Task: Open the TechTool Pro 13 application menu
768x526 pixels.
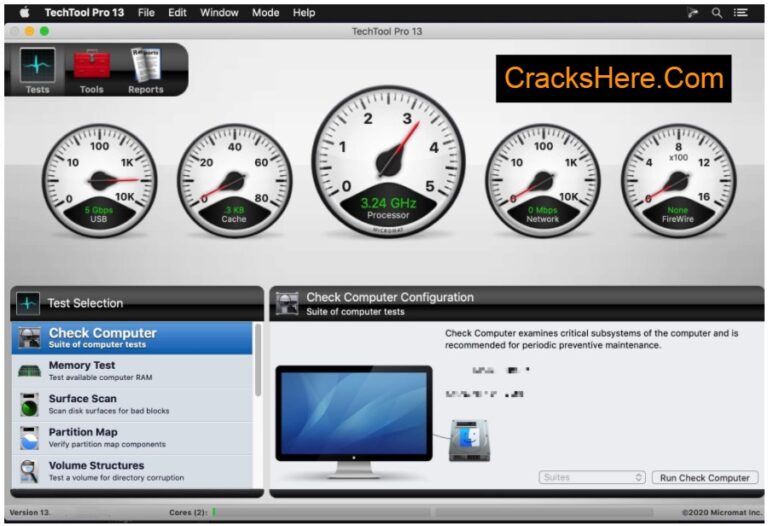Action: [84, 13]
